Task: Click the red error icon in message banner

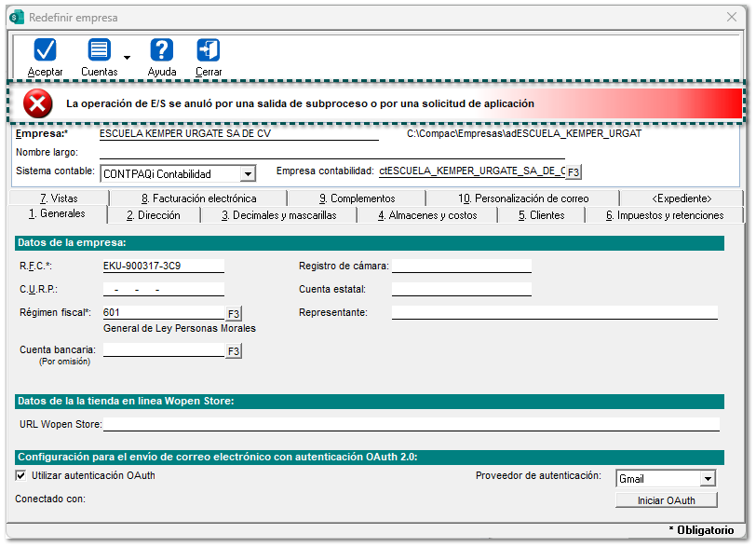Action: coord(38,103)
